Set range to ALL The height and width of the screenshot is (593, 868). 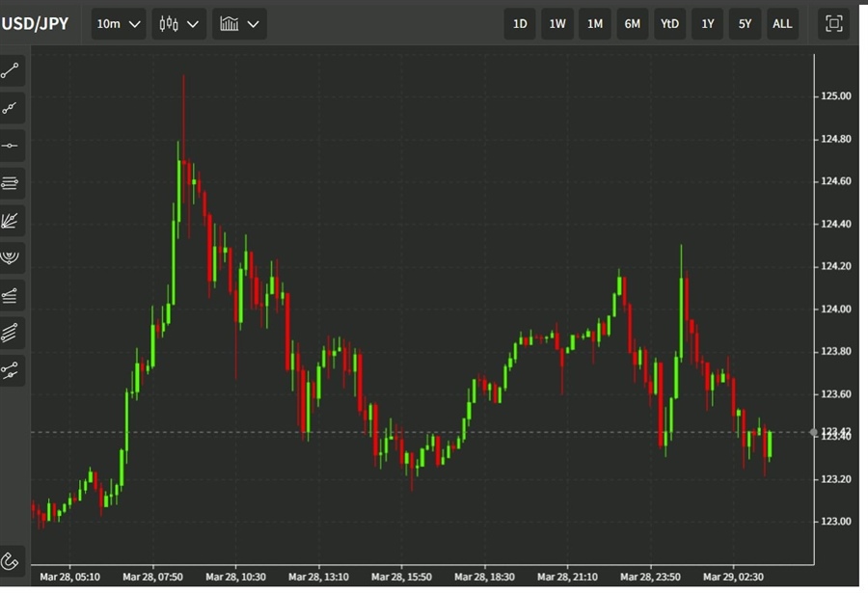click(782, 24)
